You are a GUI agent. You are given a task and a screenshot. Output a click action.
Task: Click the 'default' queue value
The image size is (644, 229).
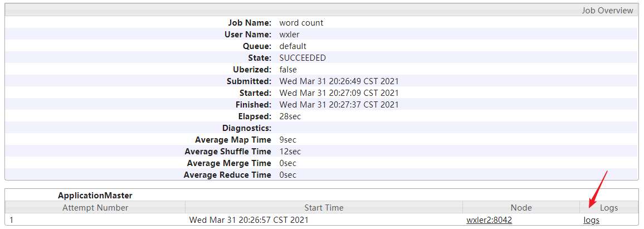click(x=292, y=46)
